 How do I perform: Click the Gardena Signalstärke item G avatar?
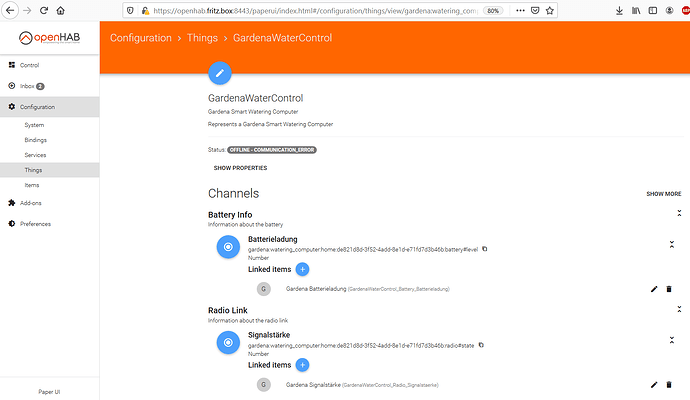pos(264,385)
